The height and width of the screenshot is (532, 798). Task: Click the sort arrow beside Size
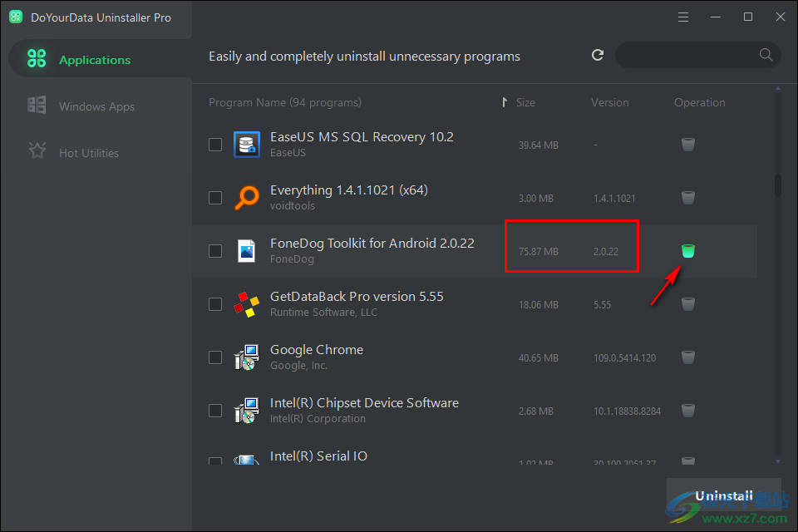pyautogui.click(x=505, y=102)
